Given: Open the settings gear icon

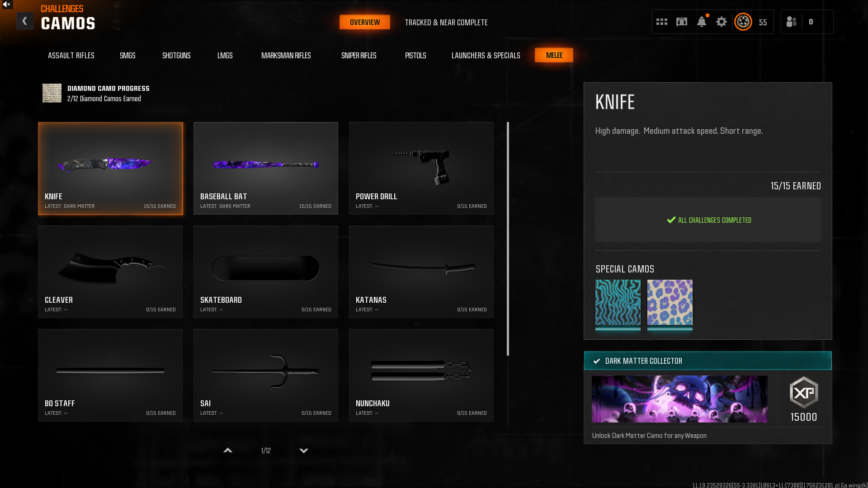Looking at the screenshot, I should (722, 22).
